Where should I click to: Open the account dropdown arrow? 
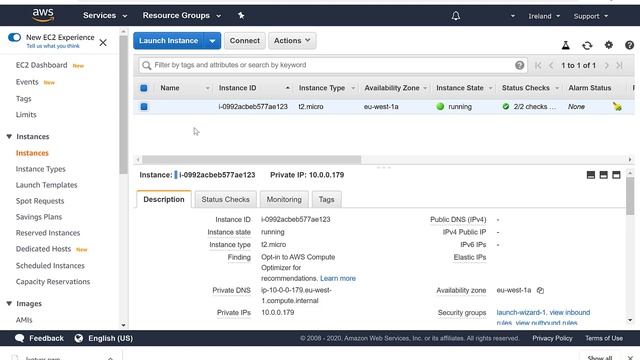513,16
